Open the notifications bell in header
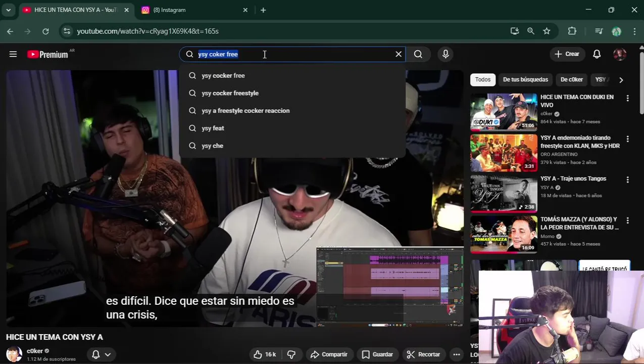Viewport: 644px width, 364px height. pyautogui.click(x=597, y=54)
